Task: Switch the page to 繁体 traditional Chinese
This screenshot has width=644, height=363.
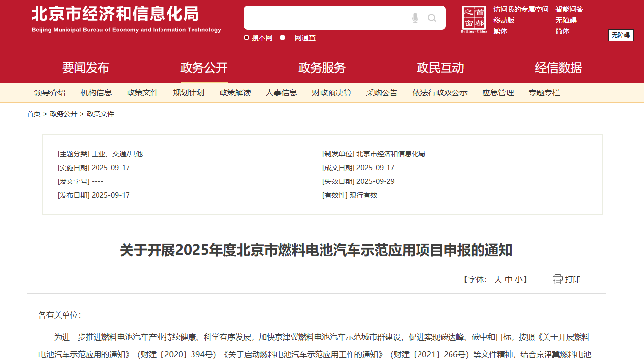Action: [x=499, y=30]
